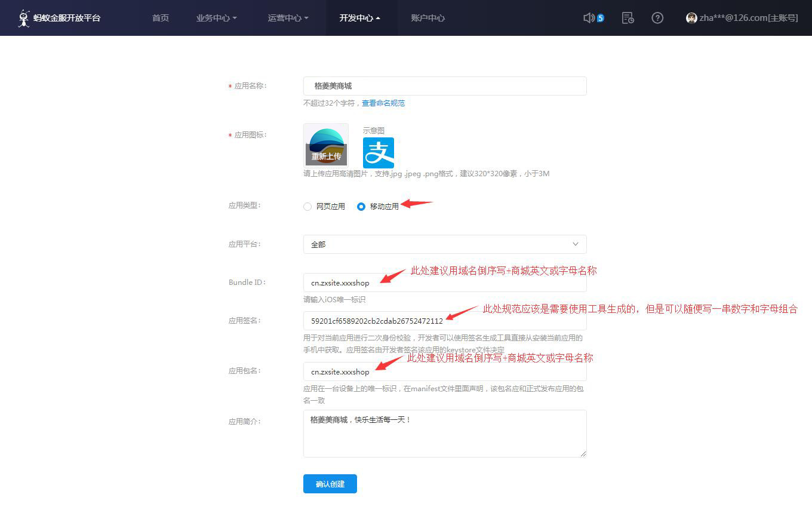
Task: Focus the 应用名称 input field
Action: (x=445, y=86)
